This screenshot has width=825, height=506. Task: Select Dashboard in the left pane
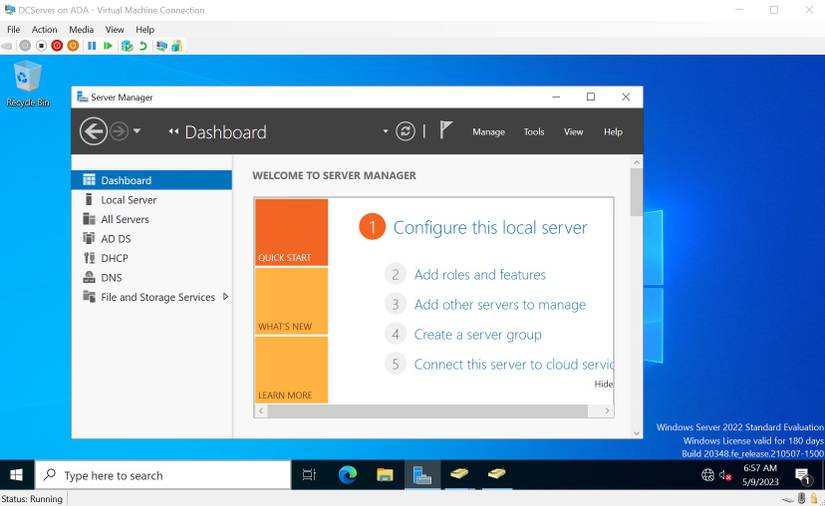click(152, 180)
